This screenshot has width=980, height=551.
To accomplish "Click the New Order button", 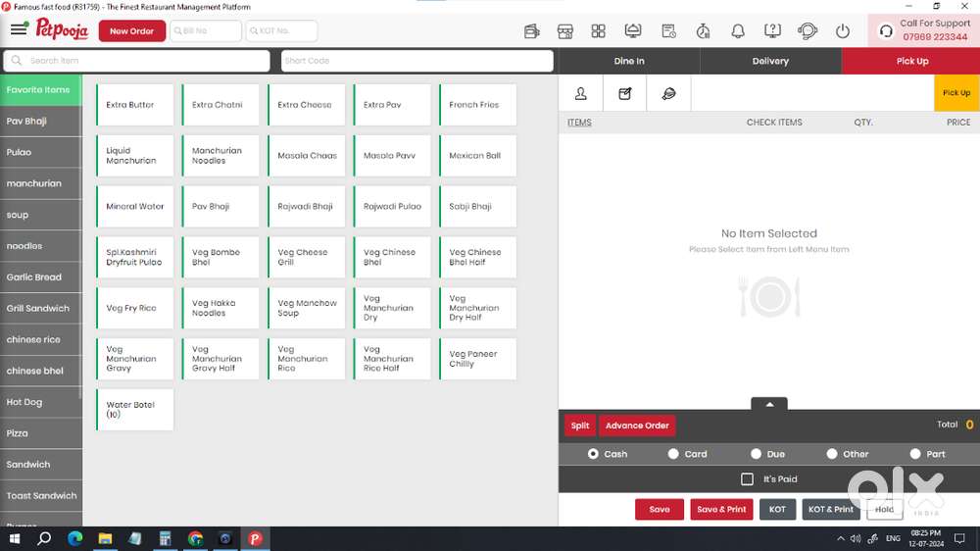I will pyautogui.click(x=131, y=31).
